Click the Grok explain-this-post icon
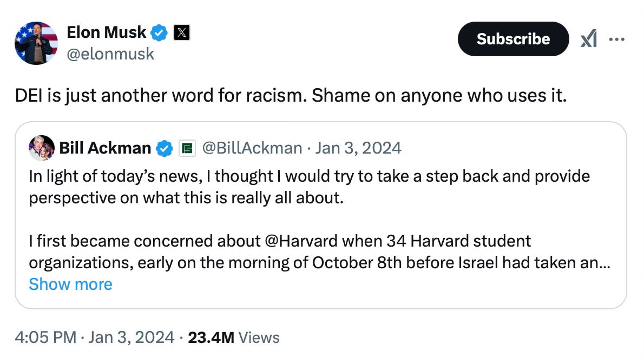Viewport: 644px width, 358px height. (x=589, y=39)
